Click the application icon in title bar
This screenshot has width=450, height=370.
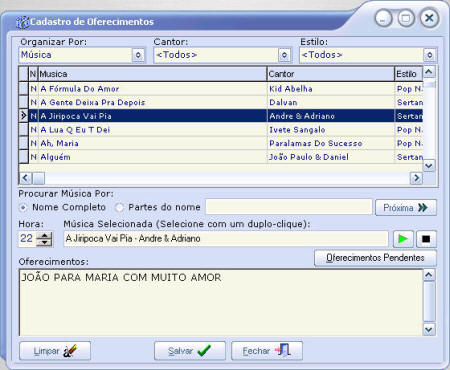pyautogui.click(x=23, y=22)
